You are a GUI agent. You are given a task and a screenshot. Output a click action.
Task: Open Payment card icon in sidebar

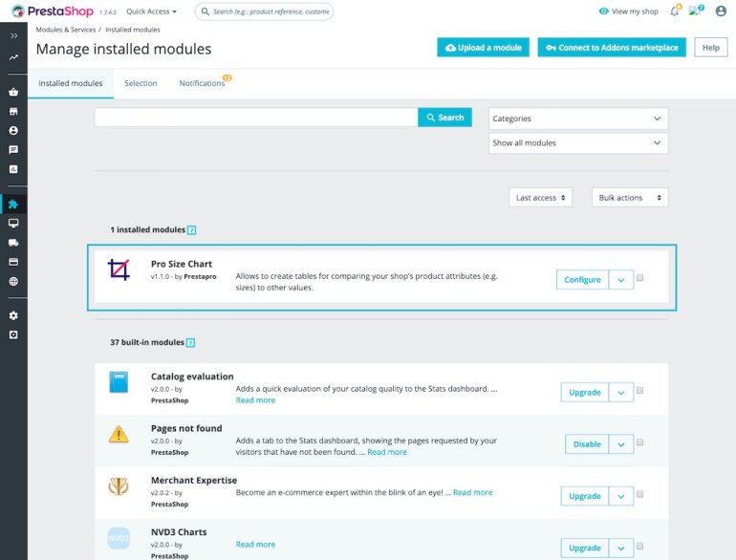point(13,262)
